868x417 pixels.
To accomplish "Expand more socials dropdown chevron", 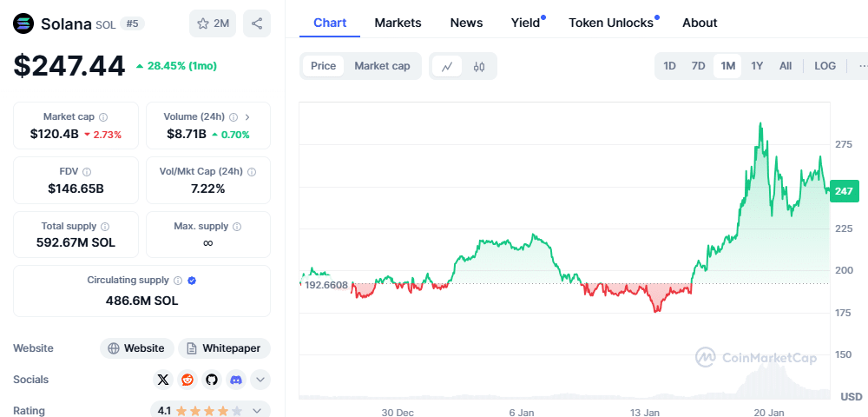I will (x=260, y=380).
